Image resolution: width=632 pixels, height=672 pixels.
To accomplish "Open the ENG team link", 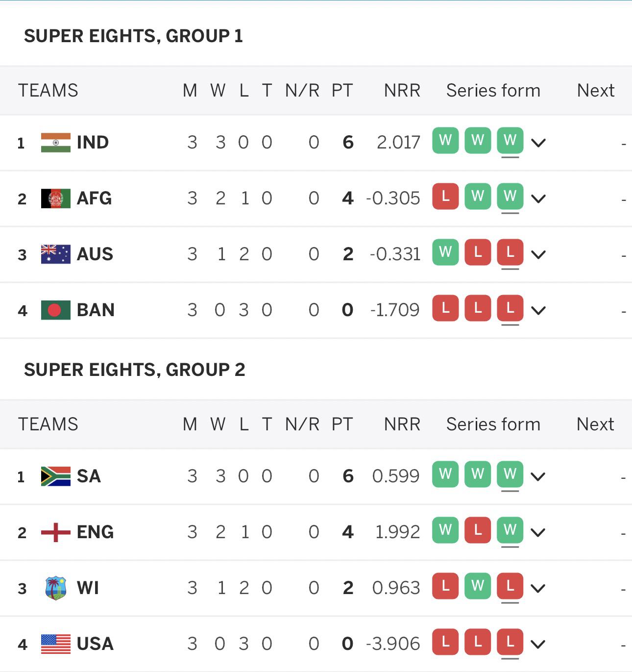I will [95, 532].
